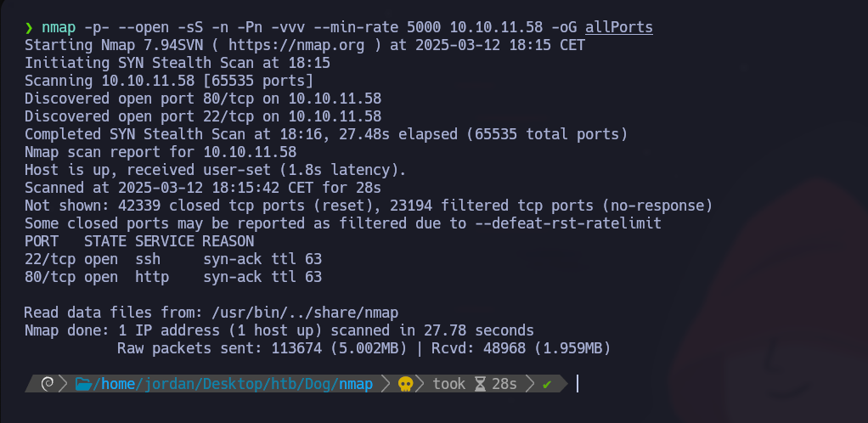Click the underlined allPorts filename
Image resolution: width=868 pixels, height=423 pixels.
[619, 28]
